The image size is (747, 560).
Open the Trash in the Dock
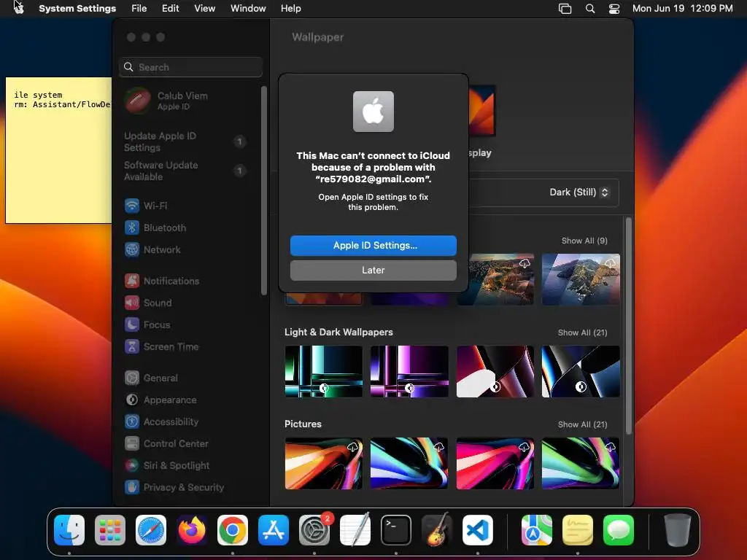coord(677,530)
